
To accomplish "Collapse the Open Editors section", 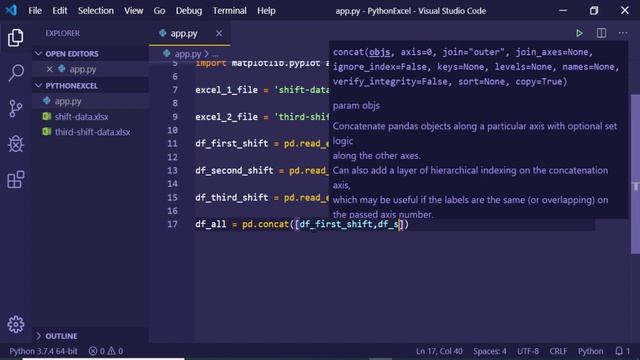I will (90, 53).
